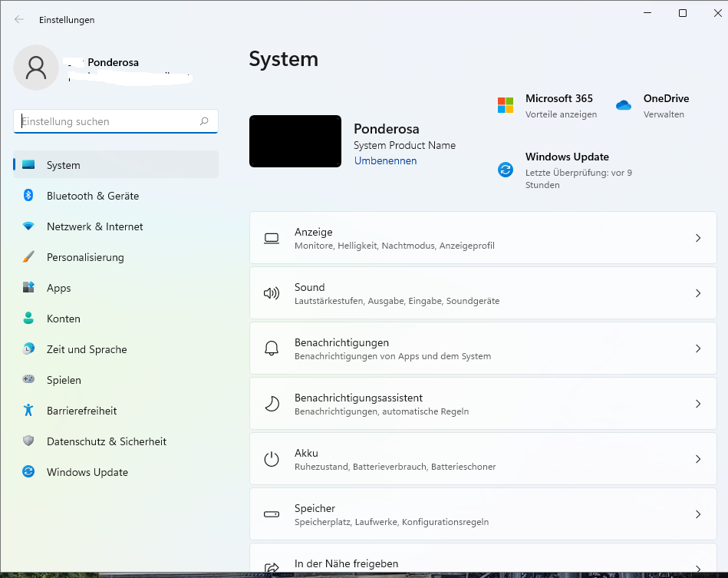Image resolution: width=728 pixels, height=578 pixels.
Task: Maximize the Einstellungen window
Action: pos(683,13)
